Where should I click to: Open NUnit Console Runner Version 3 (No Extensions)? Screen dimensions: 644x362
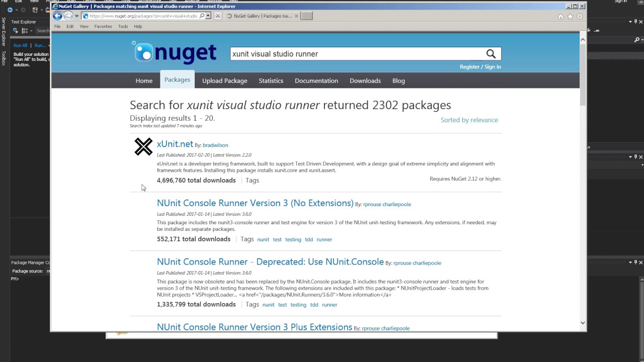pyautogui.click(x=255, y=203)
